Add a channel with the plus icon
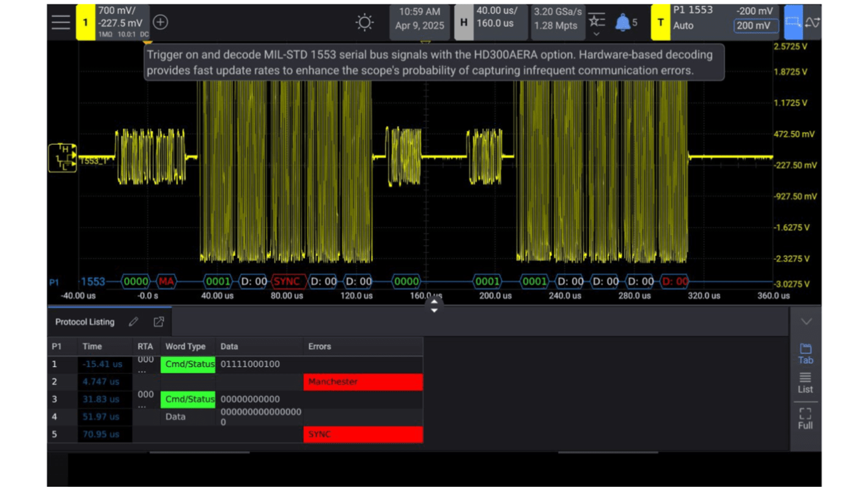The height and width of the screenshot is (488, 868). (160, 22)
